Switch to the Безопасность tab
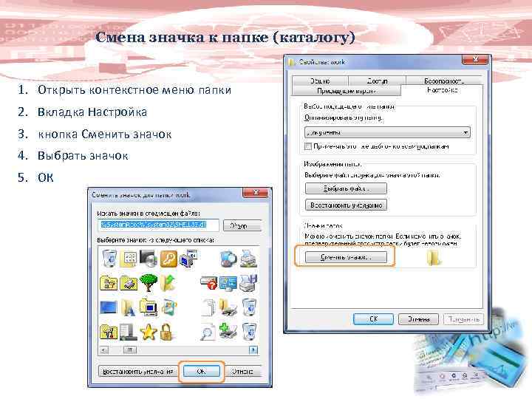Viewport: 532px width, 399px height. coord(444,81)
